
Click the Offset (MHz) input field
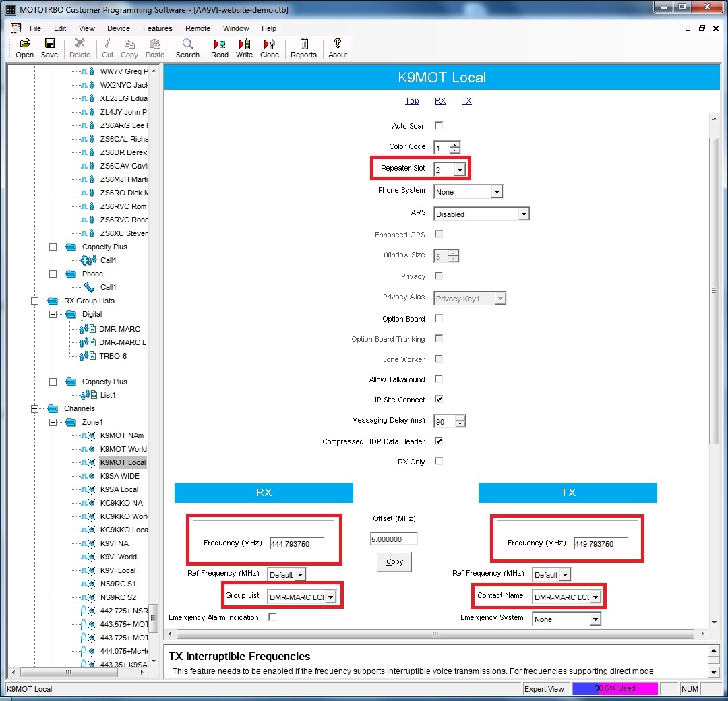point(394,539)
